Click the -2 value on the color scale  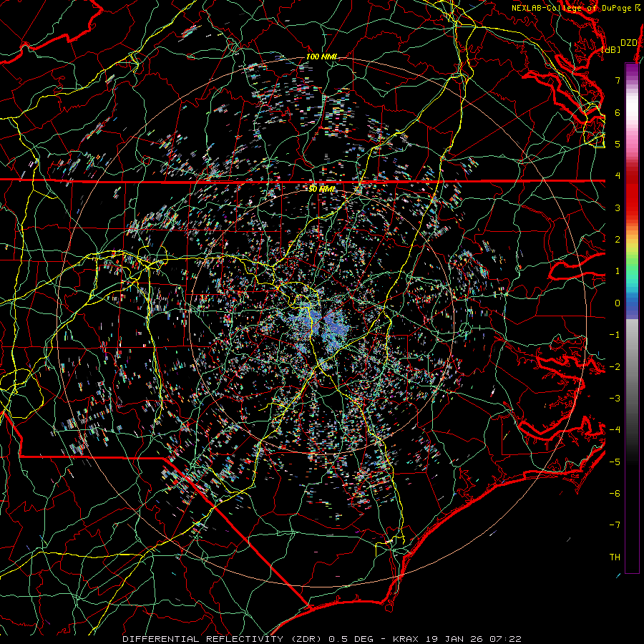615,366
